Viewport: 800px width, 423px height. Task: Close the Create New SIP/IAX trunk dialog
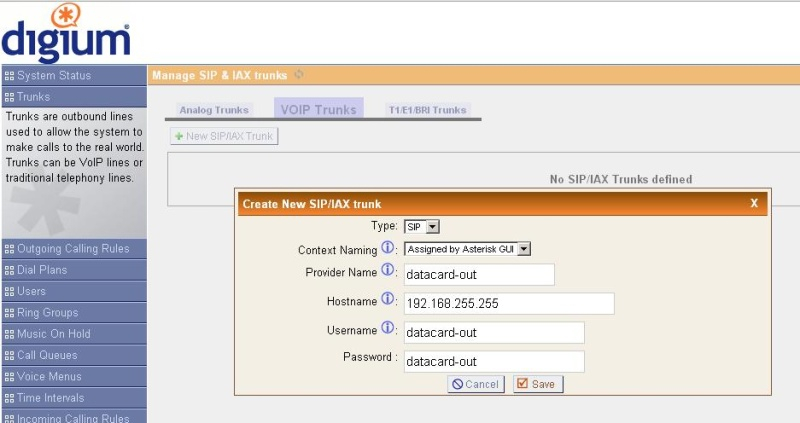(x=755, y=203)
